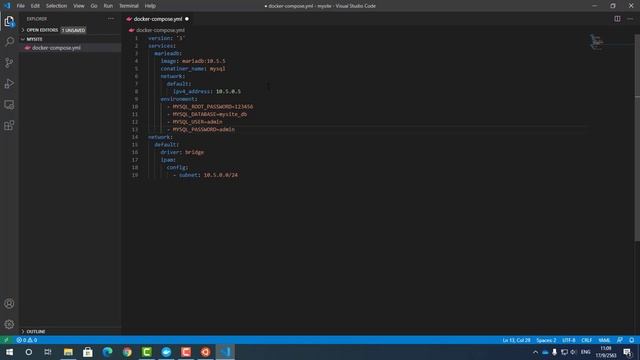
Task: Open the Help menu
Action: tap(150, 6)
